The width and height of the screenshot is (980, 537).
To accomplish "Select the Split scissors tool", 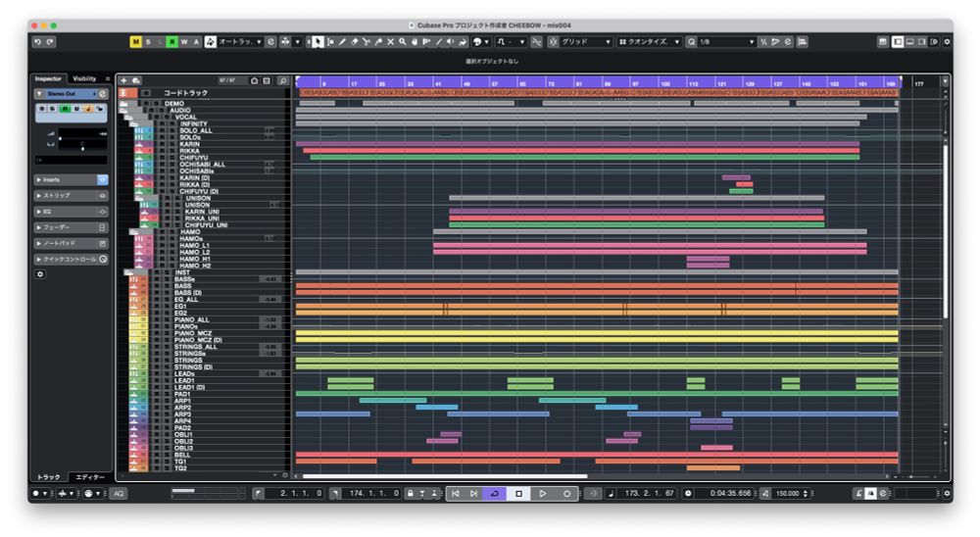I will pos(367,42).
